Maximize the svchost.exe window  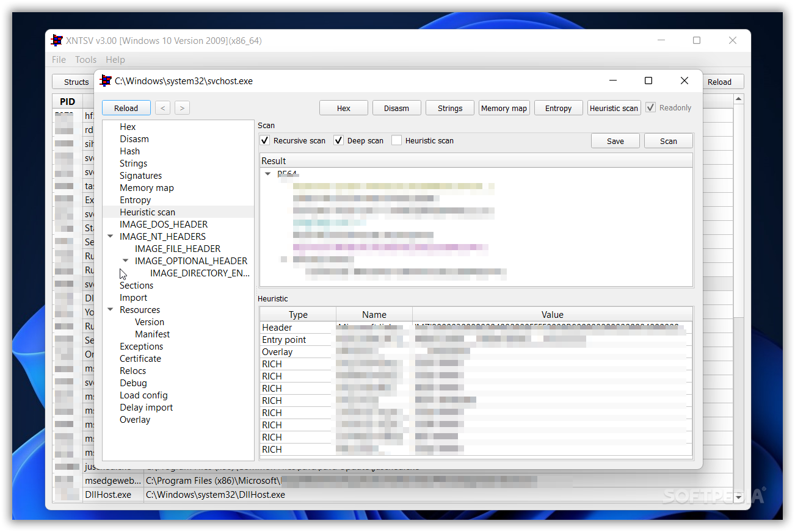click(648, 81)
